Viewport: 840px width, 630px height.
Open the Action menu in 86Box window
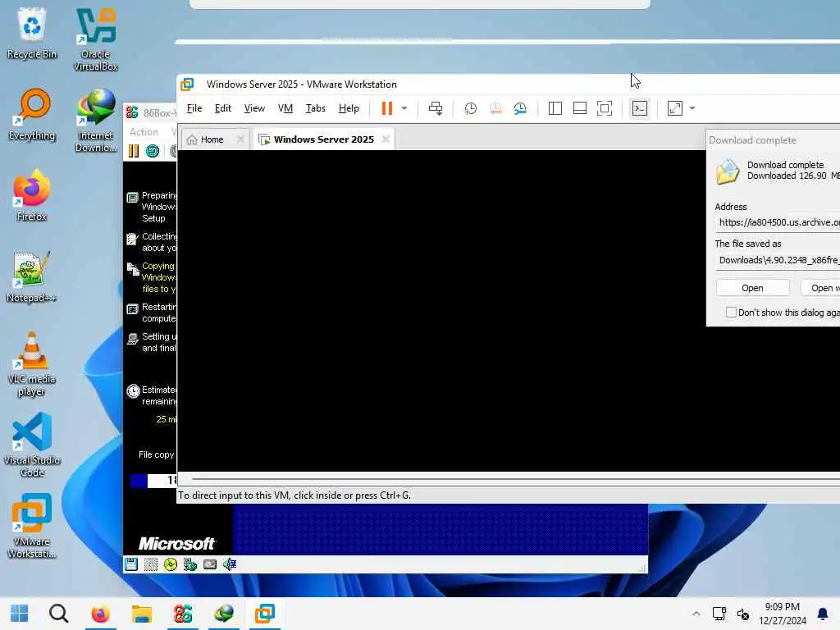point(144,132)
